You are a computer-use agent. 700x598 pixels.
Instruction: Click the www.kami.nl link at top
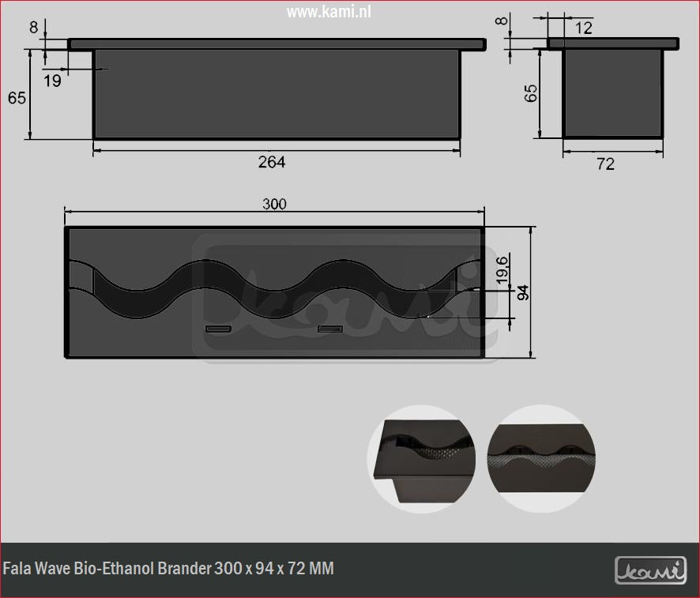pyautogui.click(x=329, y=11)
